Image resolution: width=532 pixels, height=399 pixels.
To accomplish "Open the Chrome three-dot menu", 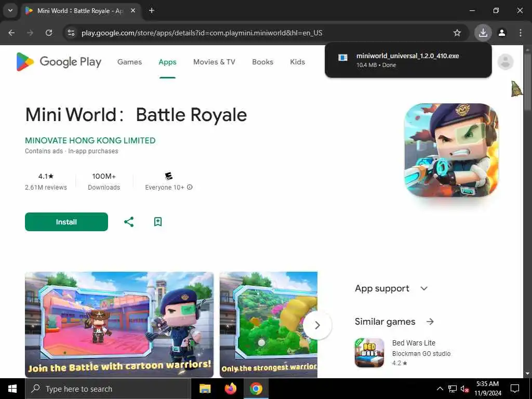I will (521, 33).
